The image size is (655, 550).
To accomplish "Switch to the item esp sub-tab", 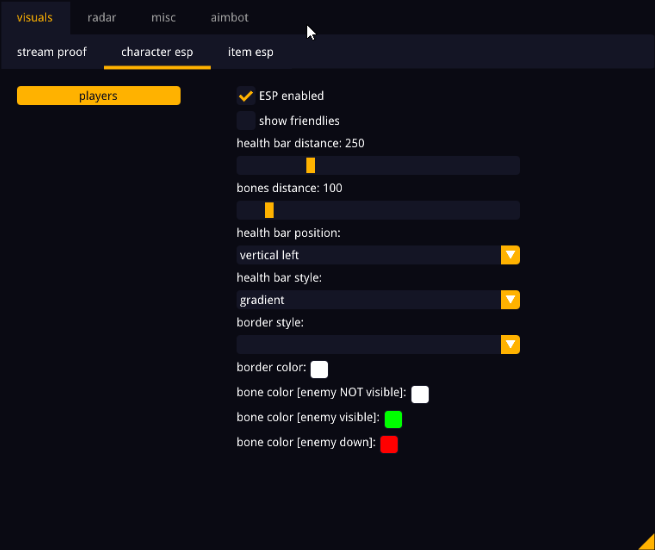I will pos(250,52).
